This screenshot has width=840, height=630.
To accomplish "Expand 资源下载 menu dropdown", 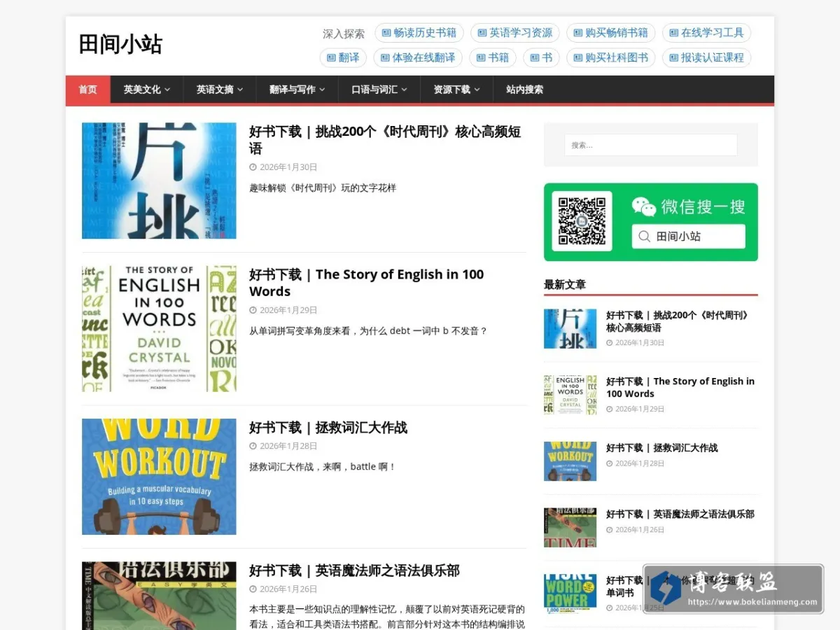I will (x=457, y=90).
